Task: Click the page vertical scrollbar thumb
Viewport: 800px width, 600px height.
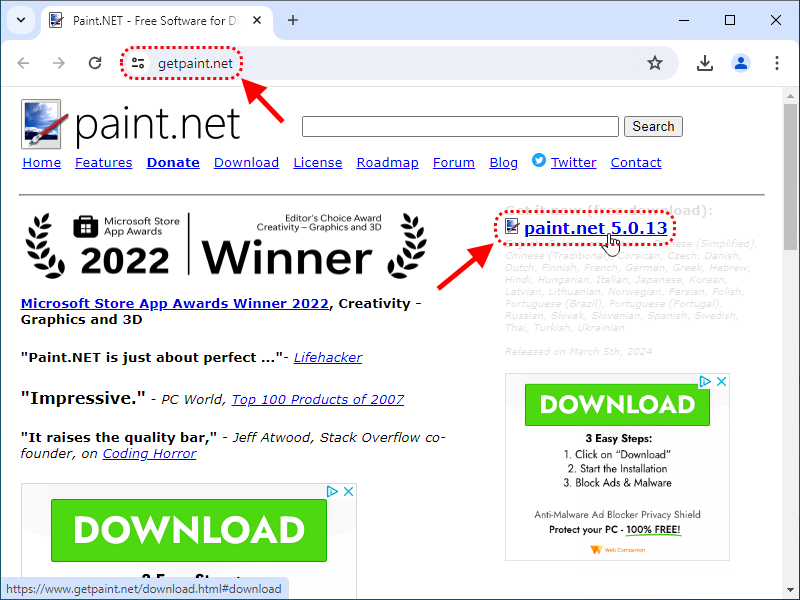Action: point(790,177)
